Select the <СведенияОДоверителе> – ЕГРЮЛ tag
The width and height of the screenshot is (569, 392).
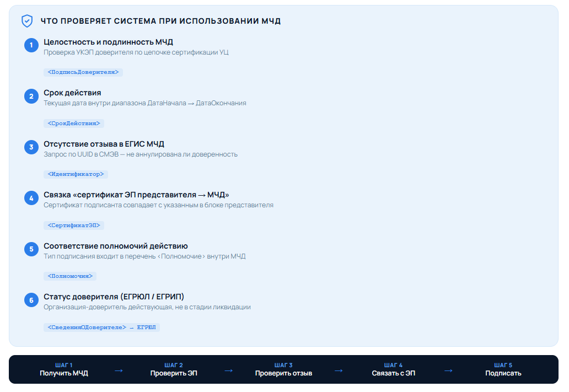point(101,327)
